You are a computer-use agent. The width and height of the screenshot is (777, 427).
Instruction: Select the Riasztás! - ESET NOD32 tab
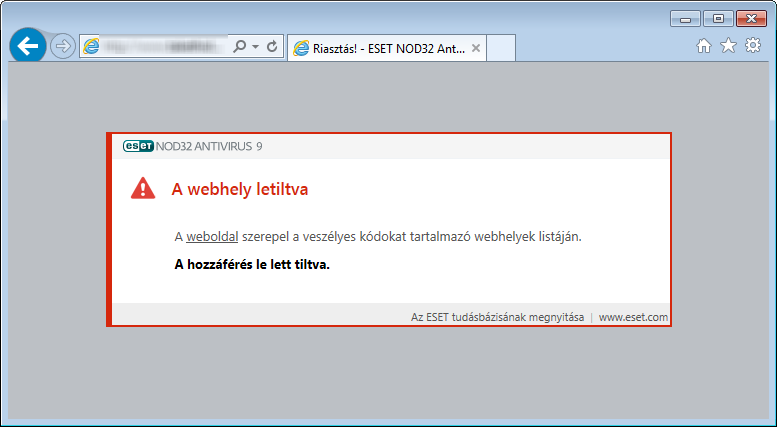tap(387, 48)
